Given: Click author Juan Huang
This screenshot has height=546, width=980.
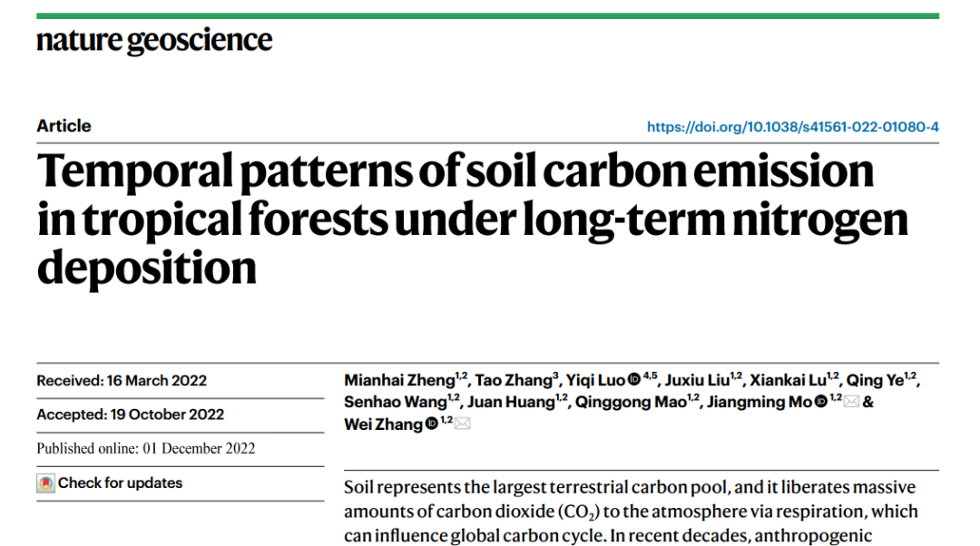Looking at the screenshot, I should point(510,403).
